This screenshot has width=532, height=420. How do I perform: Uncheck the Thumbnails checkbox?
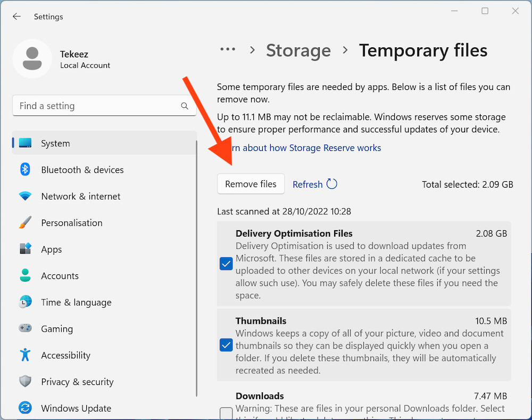click(x=226, y=345)
